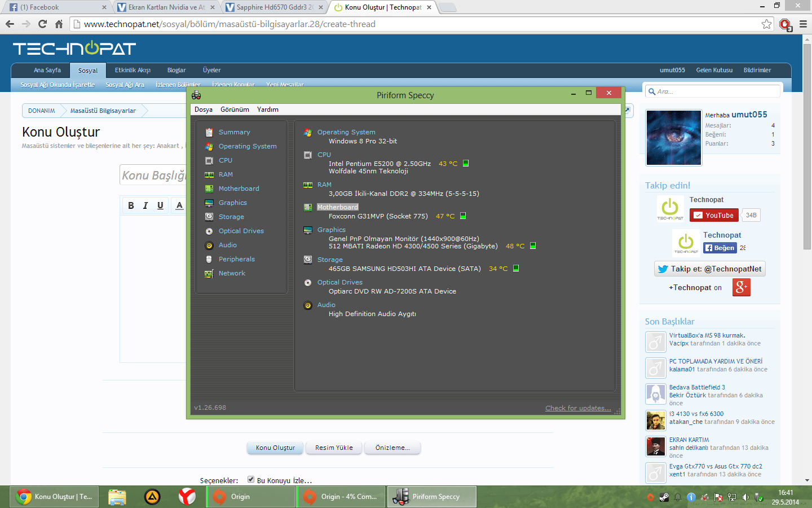Viewport: 812px width, 508px height.
Task: Click the Motherboard icon in Speccy's sidebar
Action: click(209, 189)
